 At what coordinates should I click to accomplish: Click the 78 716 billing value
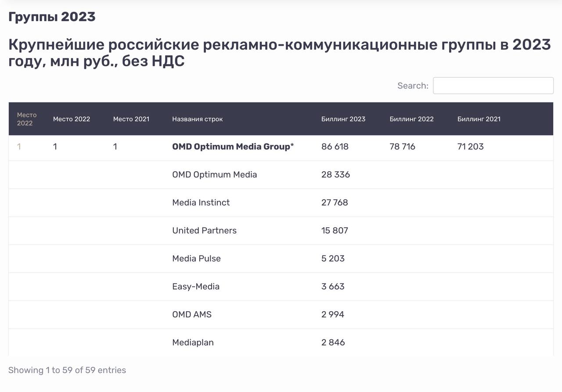point(402,147)
